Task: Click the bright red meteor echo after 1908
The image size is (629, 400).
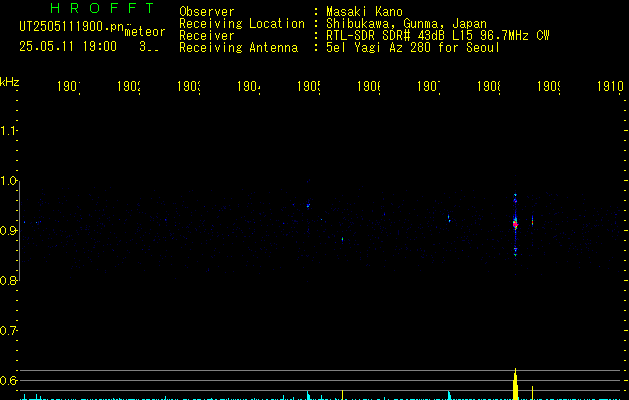Action: (x=515, y=224)
